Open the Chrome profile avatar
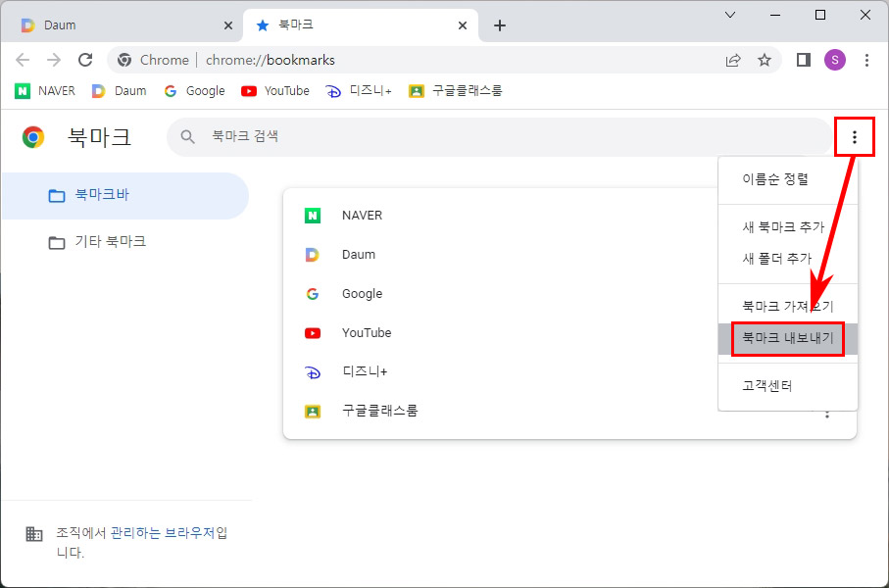889x588 pixels. click(x=834, y=60)
